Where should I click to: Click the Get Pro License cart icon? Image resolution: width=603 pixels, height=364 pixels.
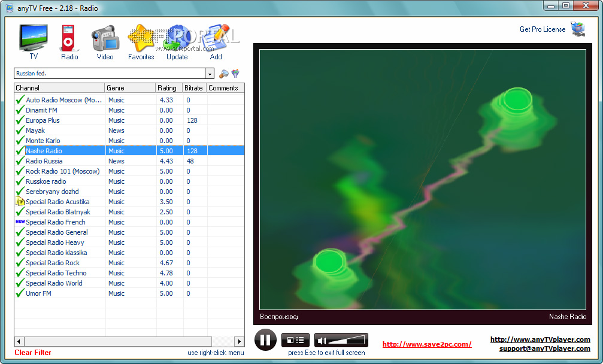[x=578, y=29]
